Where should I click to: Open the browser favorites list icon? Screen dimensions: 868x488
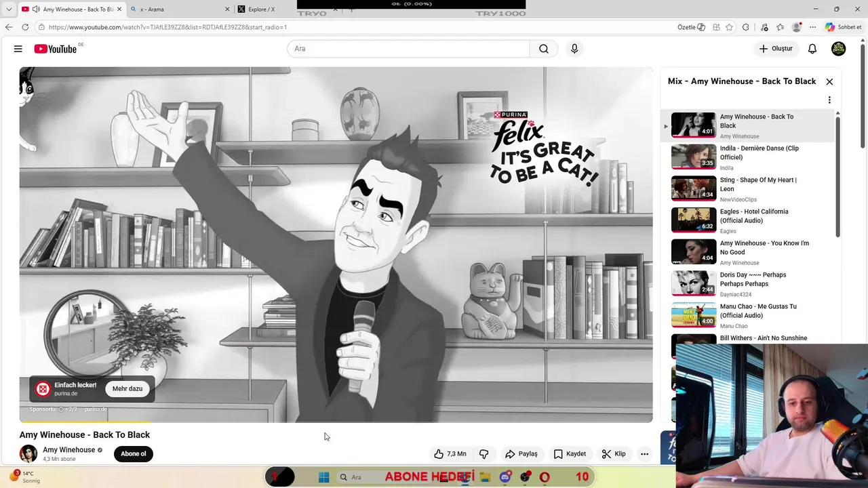781,27
